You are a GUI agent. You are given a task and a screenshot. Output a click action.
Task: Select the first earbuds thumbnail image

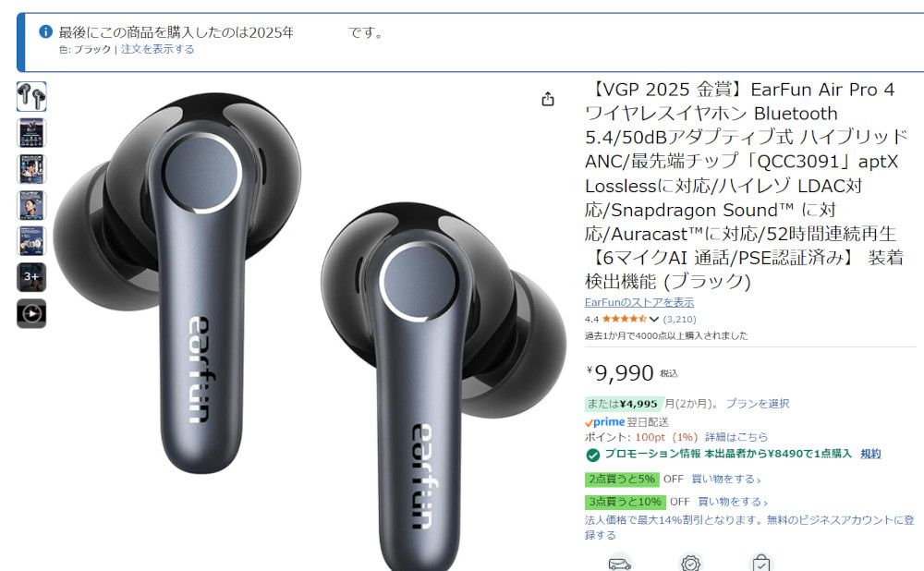click(31, 97)
